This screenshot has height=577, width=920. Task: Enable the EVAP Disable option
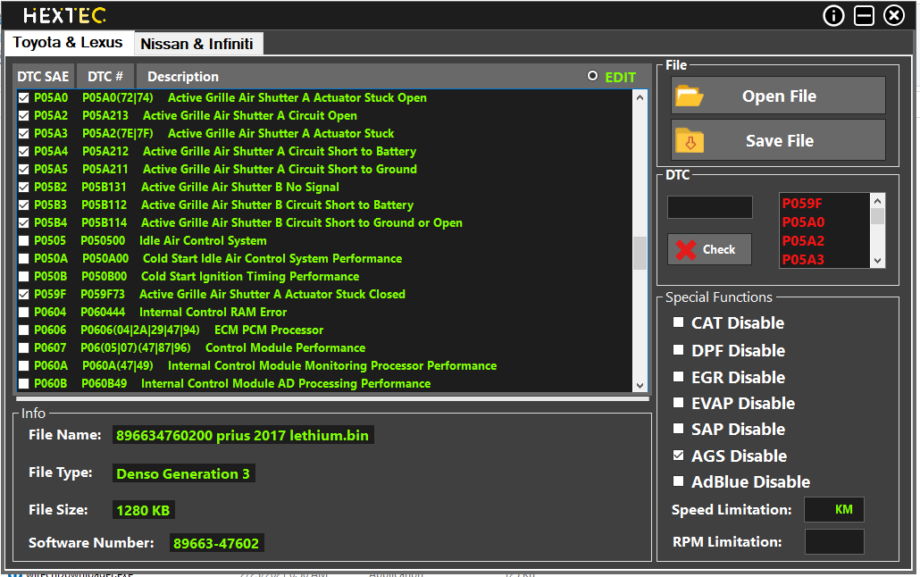[x=678, y=402]
